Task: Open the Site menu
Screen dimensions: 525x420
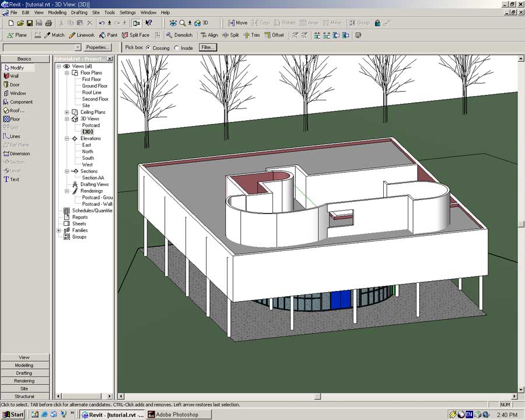Action: click(96, 12)
